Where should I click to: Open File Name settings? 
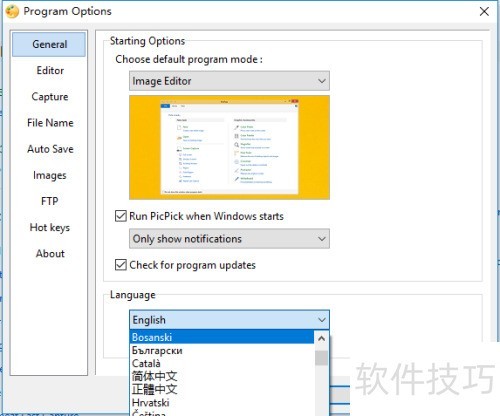click(x=50, y=123)
